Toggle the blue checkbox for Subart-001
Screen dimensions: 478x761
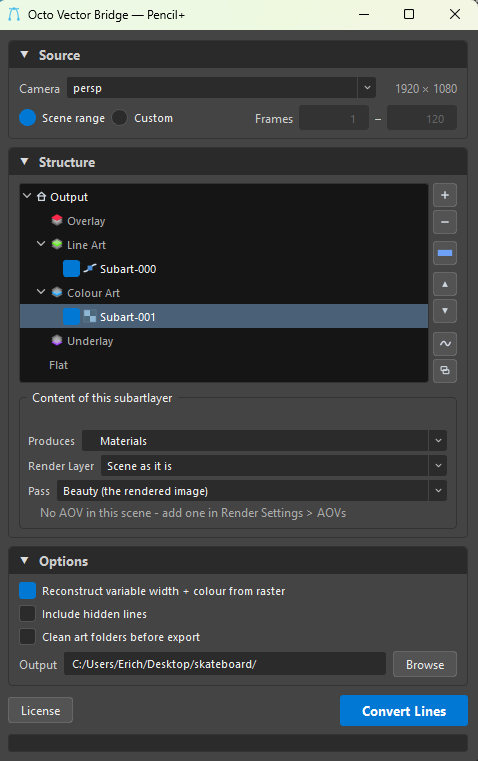coord(71,316)
